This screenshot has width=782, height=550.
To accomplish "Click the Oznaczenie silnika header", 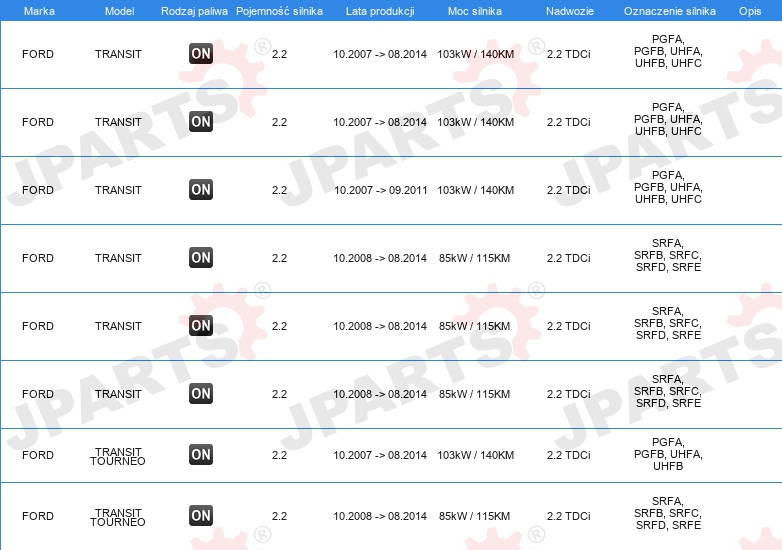I will pos(669,10).
